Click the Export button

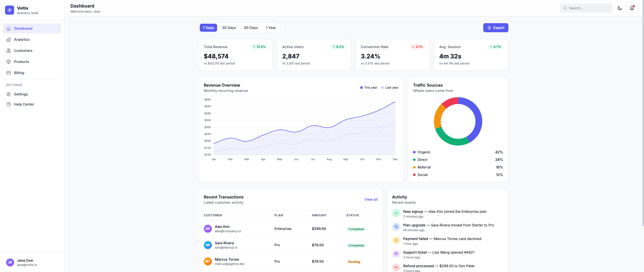click(x=496, y=28)
